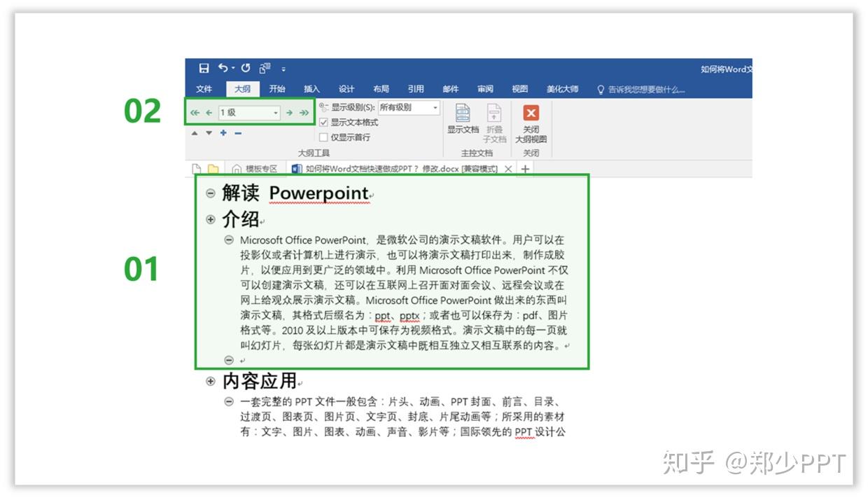
Task: Click bullet beside 一套完整的 PPT 文件 paragraph
Action: (x=229, y=401)
